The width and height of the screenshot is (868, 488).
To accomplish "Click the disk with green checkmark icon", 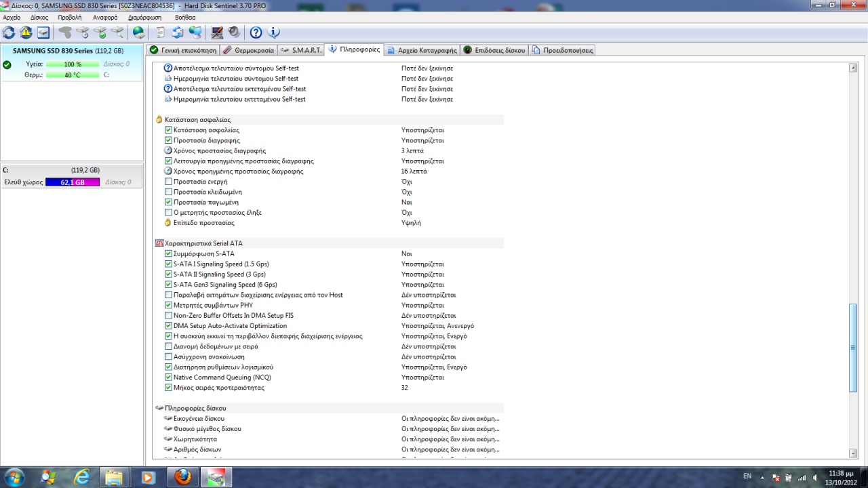I will click(100, 33).
